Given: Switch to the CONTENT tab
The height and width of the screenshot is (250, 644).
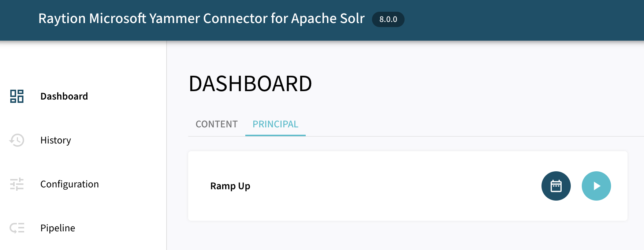Looking at the screenshot, I should (216, 124).
